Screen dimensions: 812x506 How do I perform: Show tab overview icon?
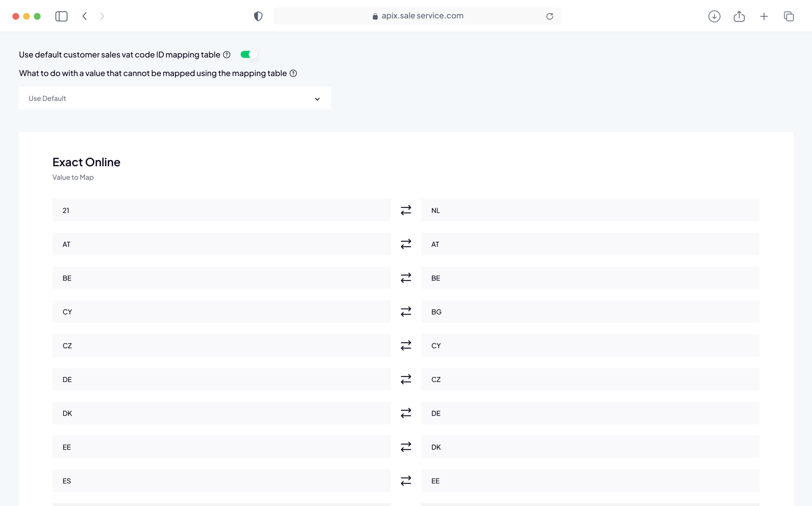coord(789,16)
